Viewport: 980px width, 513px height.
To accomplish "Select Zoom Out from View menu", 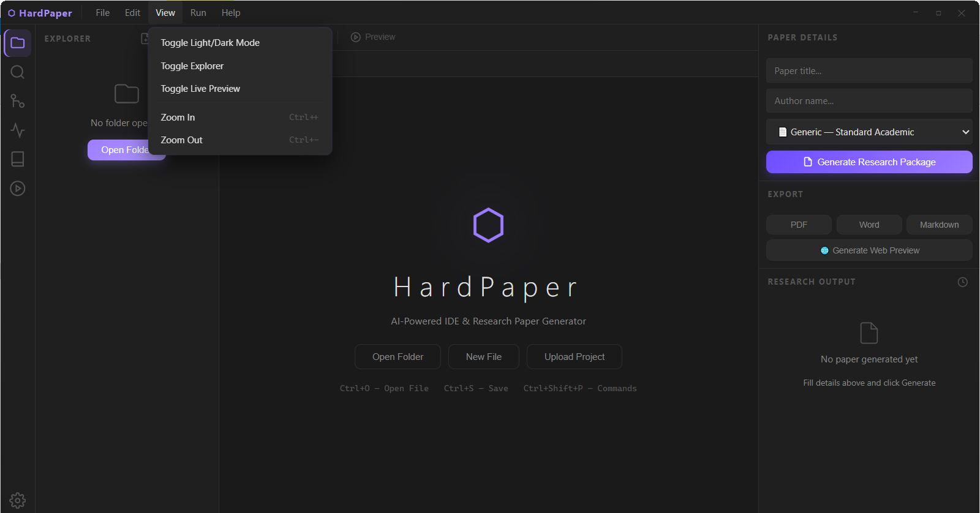I will [240, 140].
